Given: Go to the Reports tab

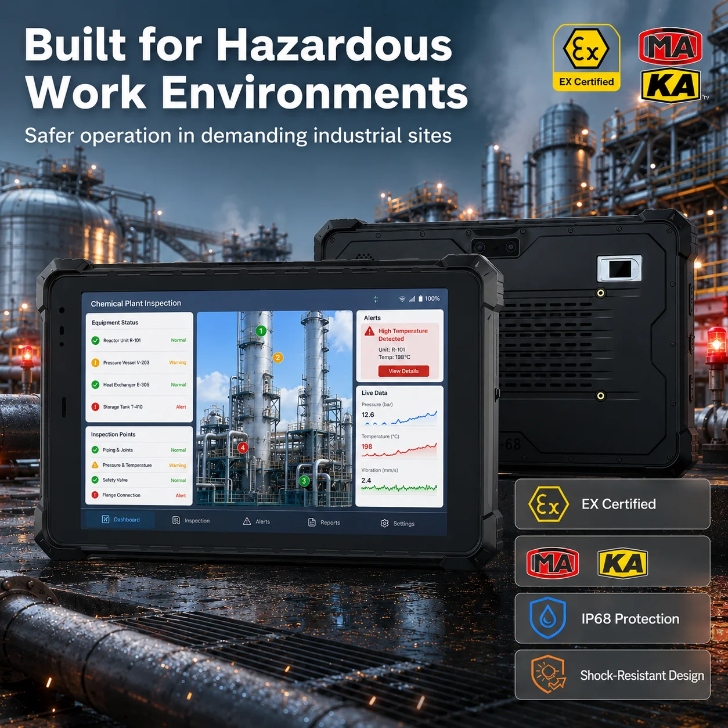Looking at the screenshot, I should (x=324, y=522).
